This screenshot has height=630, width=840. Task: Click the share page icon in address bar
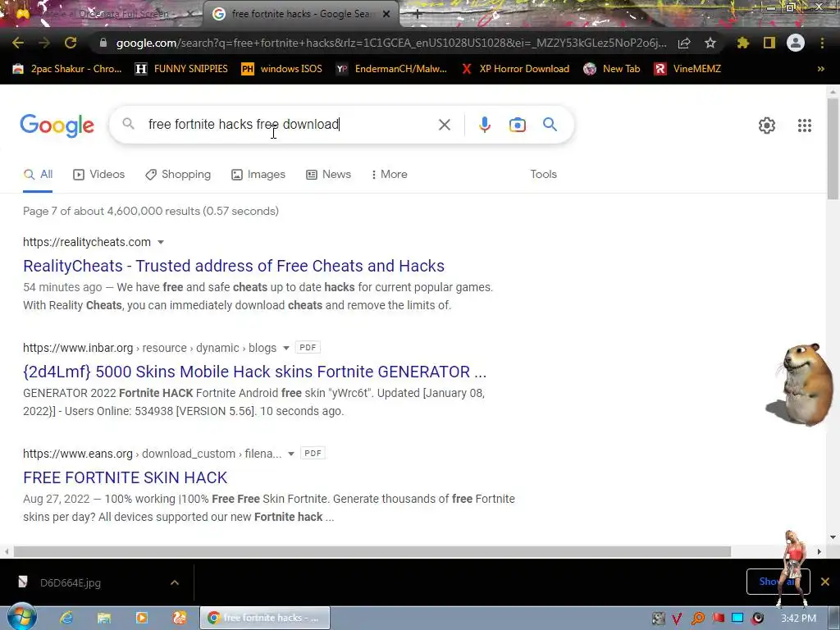coord(684,43)
